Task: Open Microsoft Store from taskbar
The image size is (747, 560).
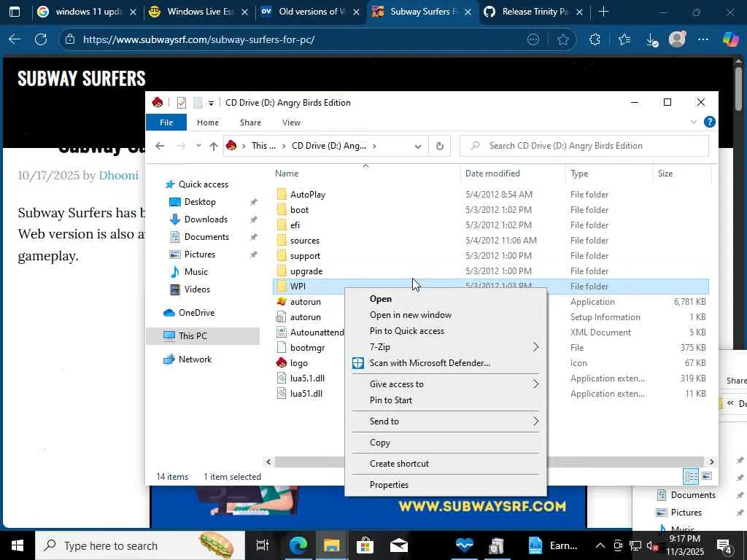Action: click(365, 545)
